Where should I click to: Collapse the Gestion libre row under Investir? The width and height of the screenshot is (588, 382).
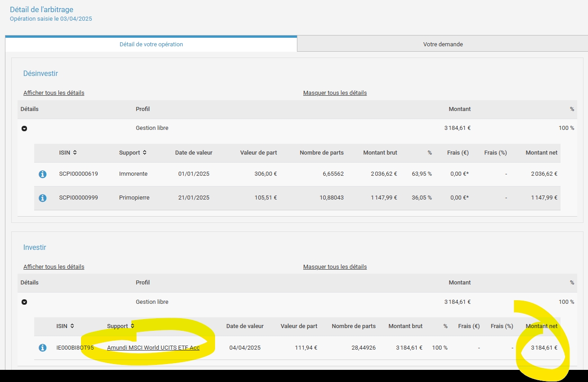24,302
